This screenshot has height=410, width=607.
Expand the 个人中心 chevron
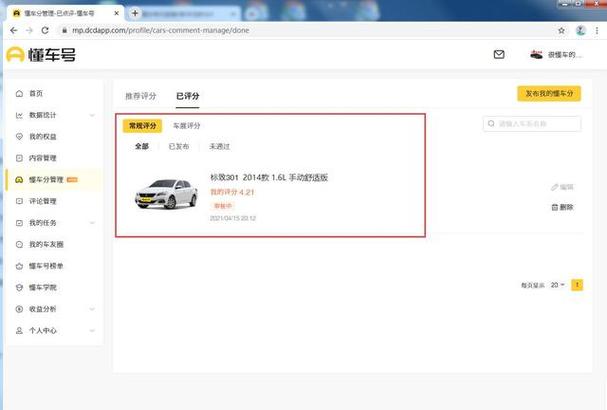pos(92,331)
